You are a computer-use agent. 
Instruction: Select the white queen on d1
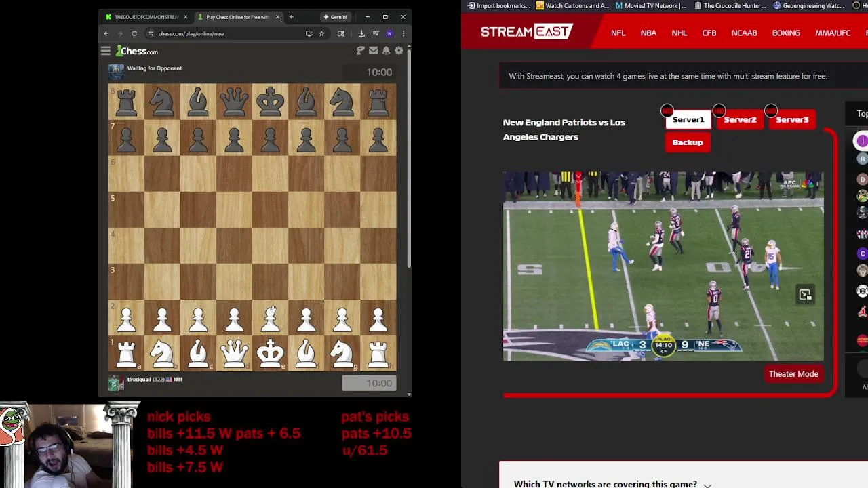[x=234, y=353]
